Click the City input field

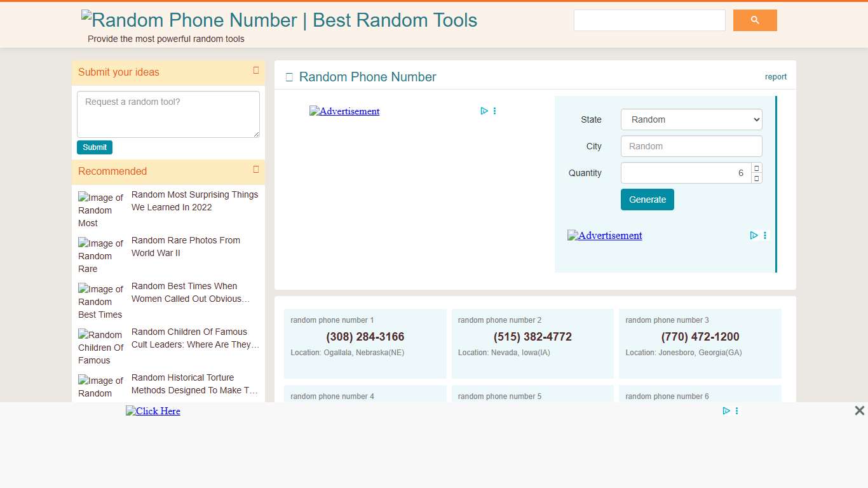(x=691, y=146)
